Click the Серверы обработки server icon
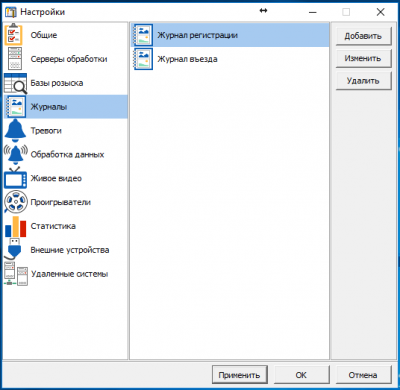This screenshot has width=400, height=390. pyautogui.click(x=15, y=59)
